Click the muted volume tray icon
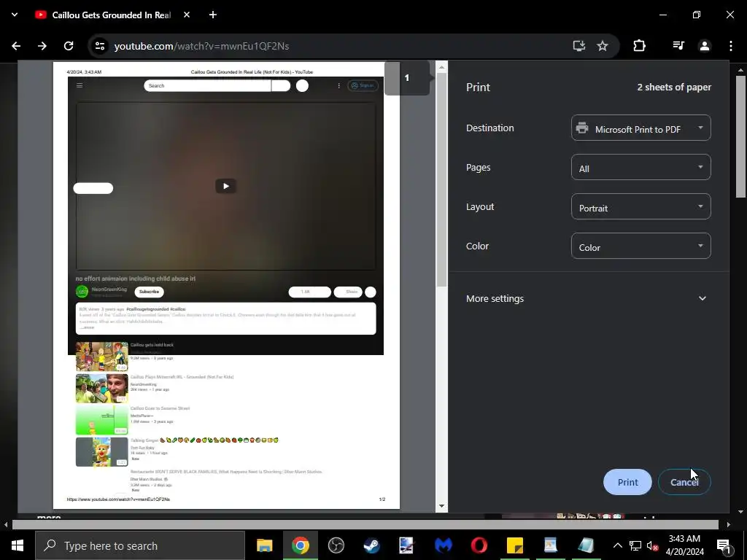 click(x=653, y=545)
